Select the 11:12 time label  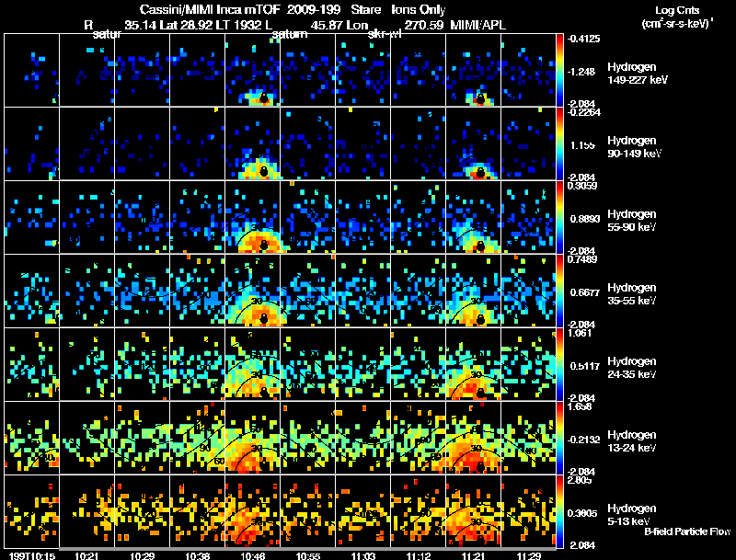click(419, 555)
